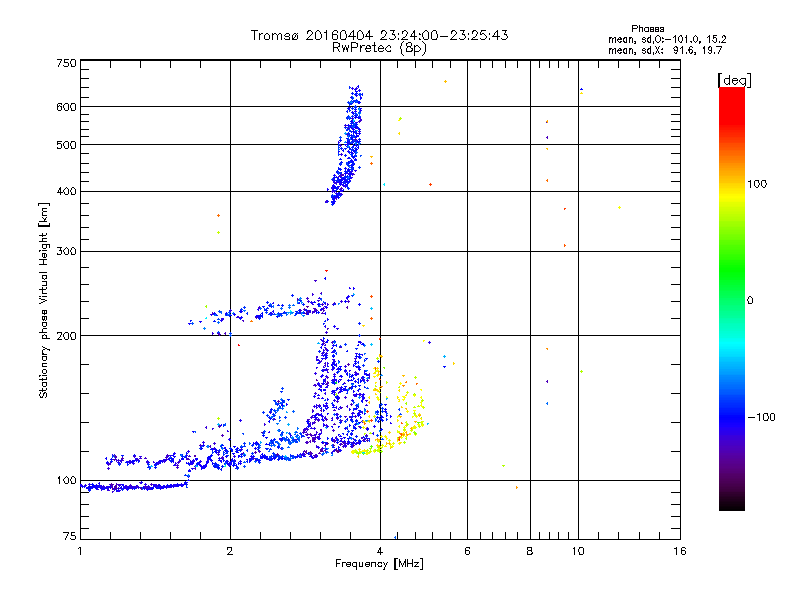
Task: Click the x-axis tick label '1'
Action: click(x=80, y=551)
